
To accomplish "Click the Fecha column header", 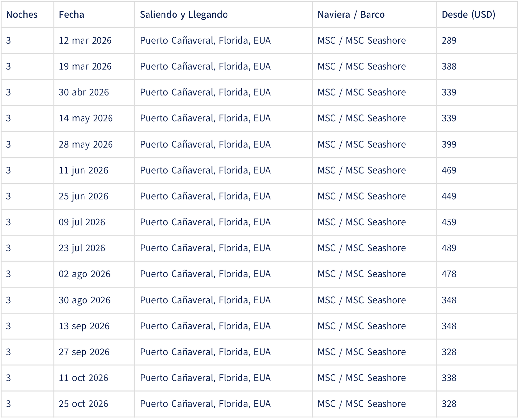I will coord(71,15).
